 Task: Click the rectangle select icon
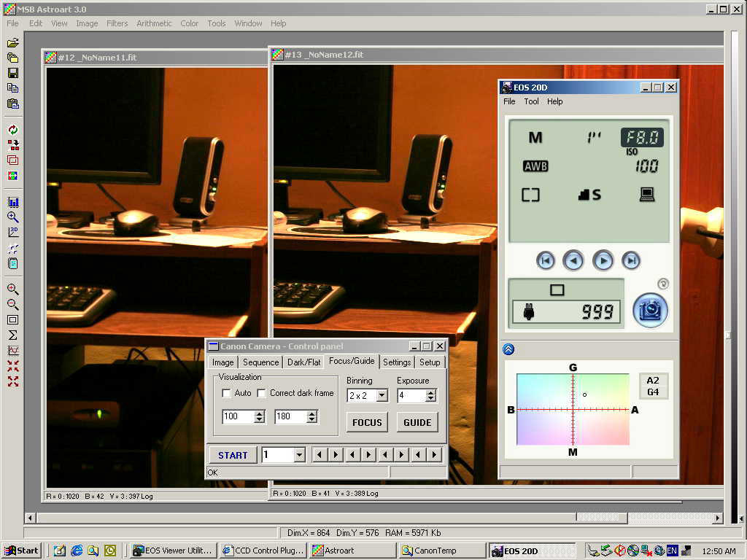tap(13, 319)
